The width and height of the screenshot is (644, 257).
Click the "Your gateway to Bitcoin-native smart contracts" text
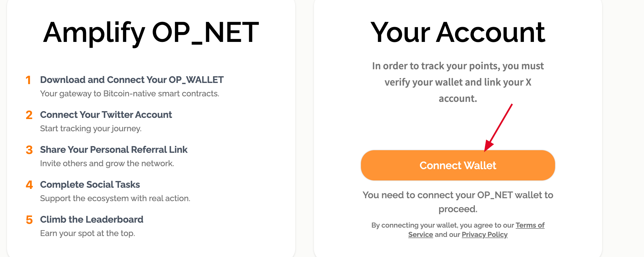130,94
